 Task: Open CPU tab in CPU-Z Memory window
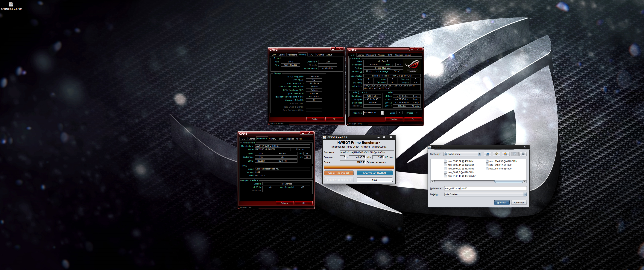click(x=274, y=55)
